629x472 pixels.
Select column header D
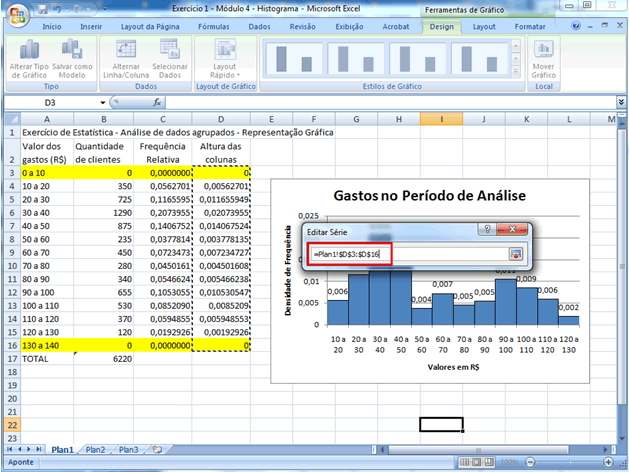(220, 118)
